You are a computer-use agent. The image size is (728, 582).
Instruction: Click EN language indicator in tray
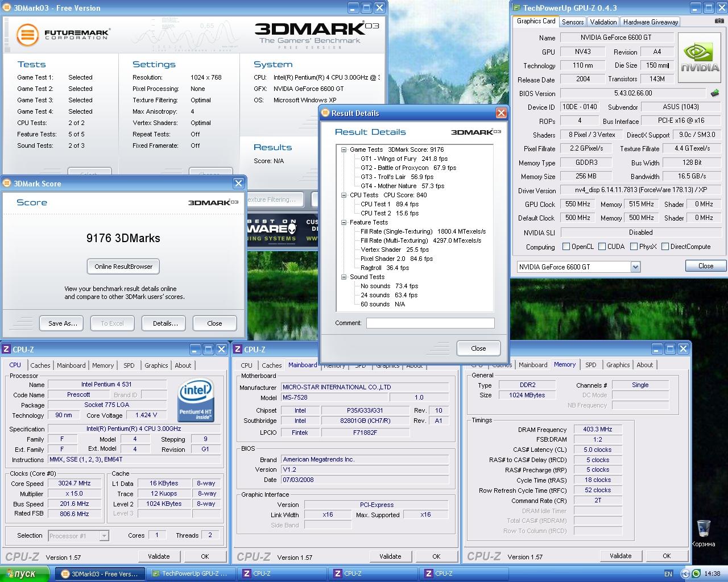668,574
